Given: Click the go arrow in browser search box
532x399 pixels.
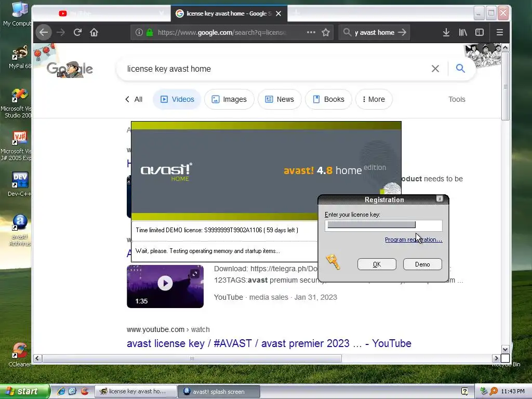Looking at the screenshot, I should pyautogui.click(x=402, y=33).
